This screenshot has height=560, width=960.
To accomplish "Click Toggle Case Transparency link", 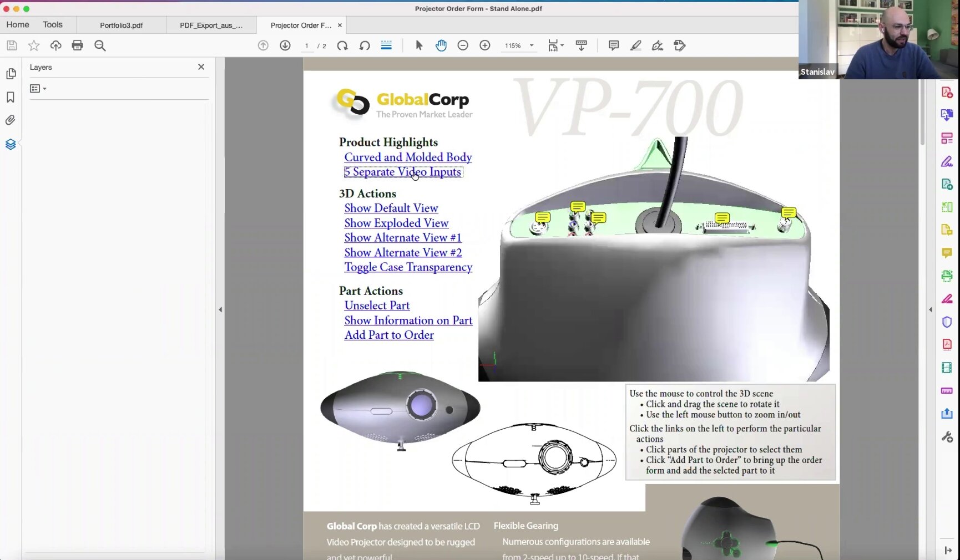I will [408, 267].
